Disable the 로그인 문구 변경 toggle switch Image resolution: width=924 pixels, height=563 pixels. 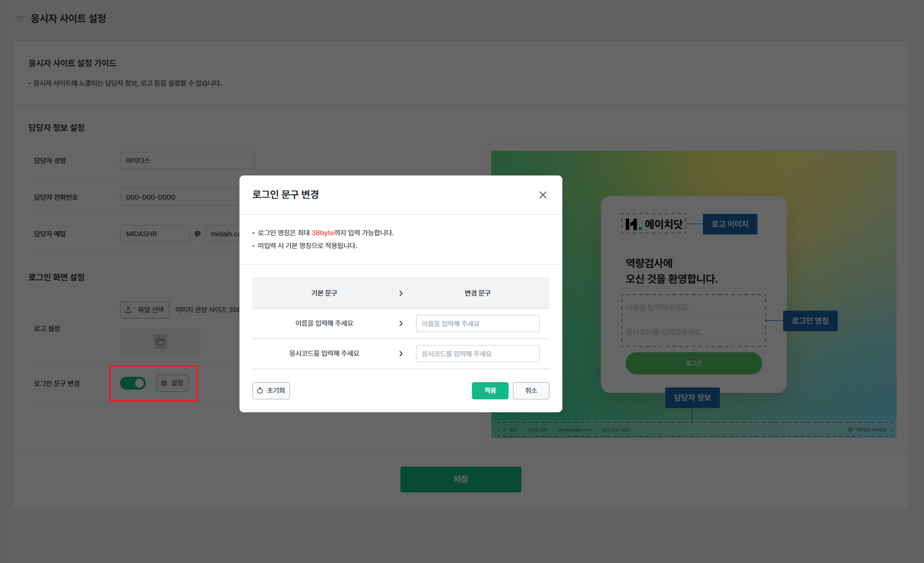pos(132,383)
